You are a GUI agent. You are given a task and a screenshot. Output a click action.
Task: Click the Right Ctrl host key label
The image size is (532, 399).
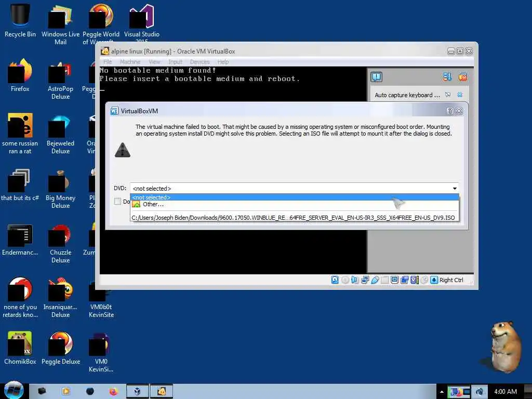pyautogui.click(x=451, y=280)
